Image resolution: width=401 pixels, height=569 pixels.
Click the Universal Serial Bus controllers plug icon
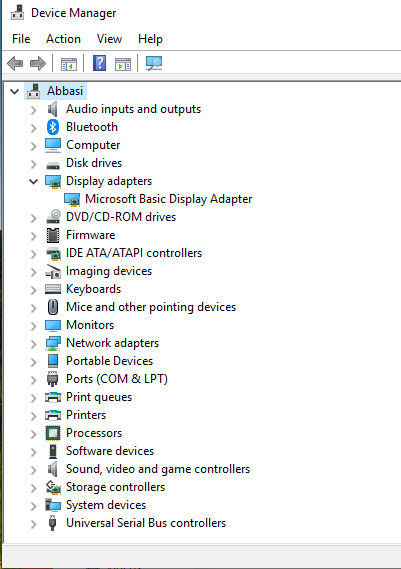(53, 523)
